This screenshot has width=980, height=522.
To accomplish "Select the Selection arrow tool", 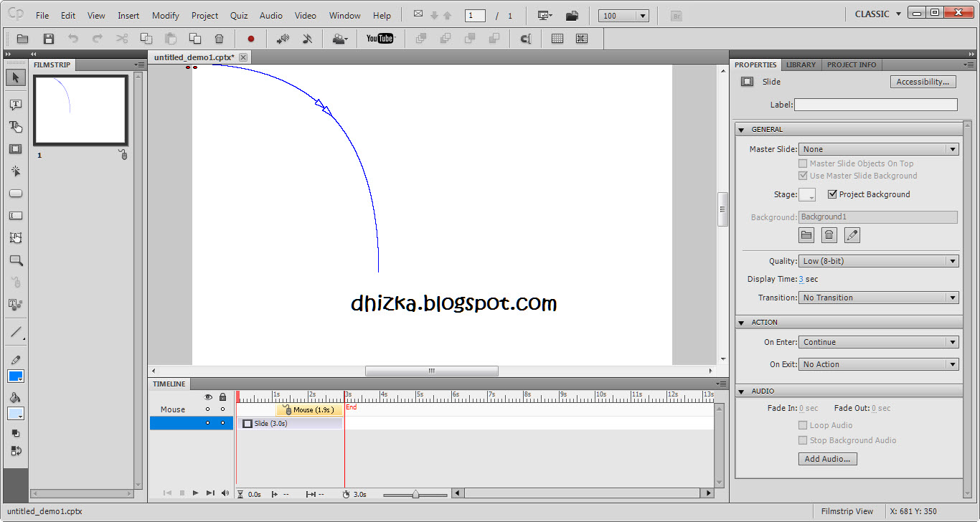I will [16, 77].
